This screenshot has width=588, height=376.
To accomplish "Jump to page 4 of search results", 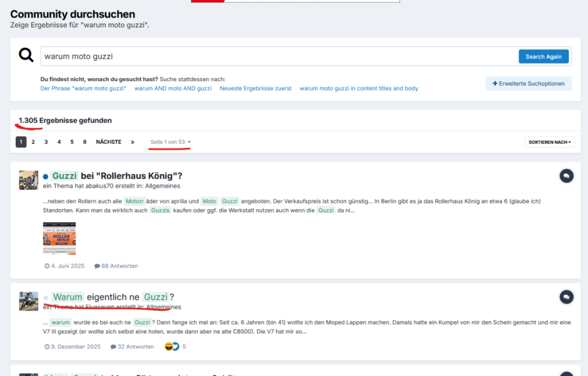I will 59,142.
